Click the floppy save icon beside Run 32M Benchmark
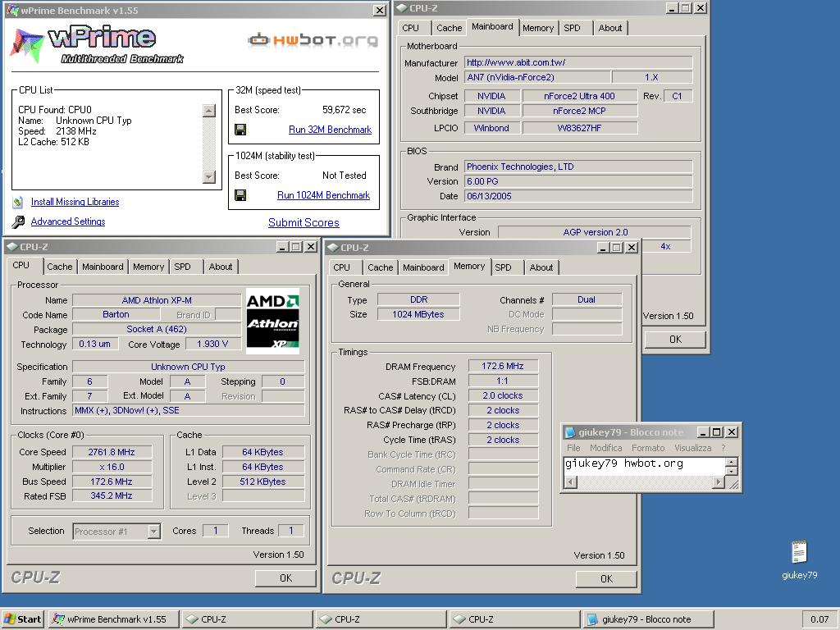This screenshot has width=840, height=630. (x=240, y=130)
